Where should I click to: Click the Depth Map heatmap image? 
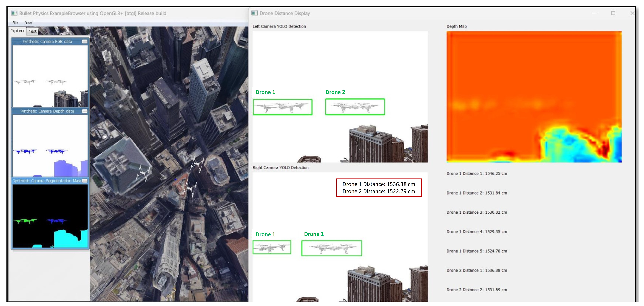[x=534, y=97]
